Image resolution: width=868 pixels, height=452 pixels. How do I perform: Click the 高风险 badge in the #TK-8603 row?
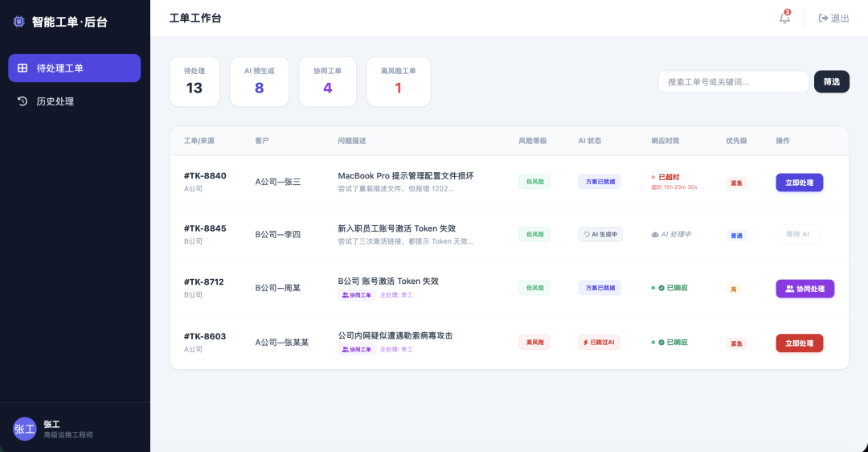534,343
